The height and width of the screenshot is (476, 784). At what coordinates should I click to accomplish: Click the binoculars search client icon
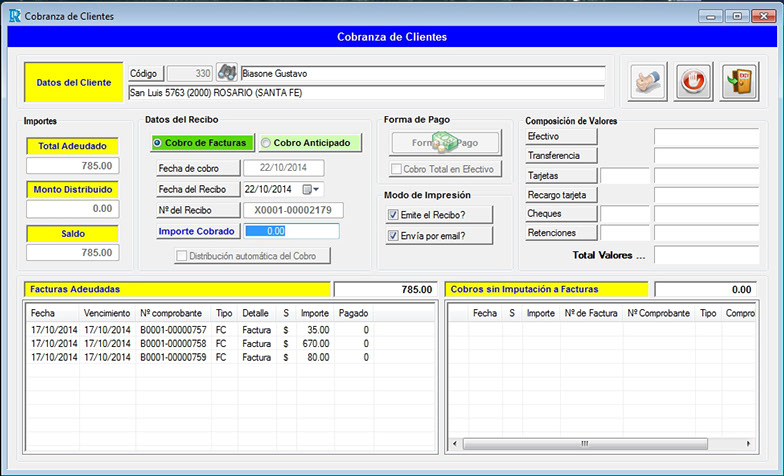click(226, 73)
